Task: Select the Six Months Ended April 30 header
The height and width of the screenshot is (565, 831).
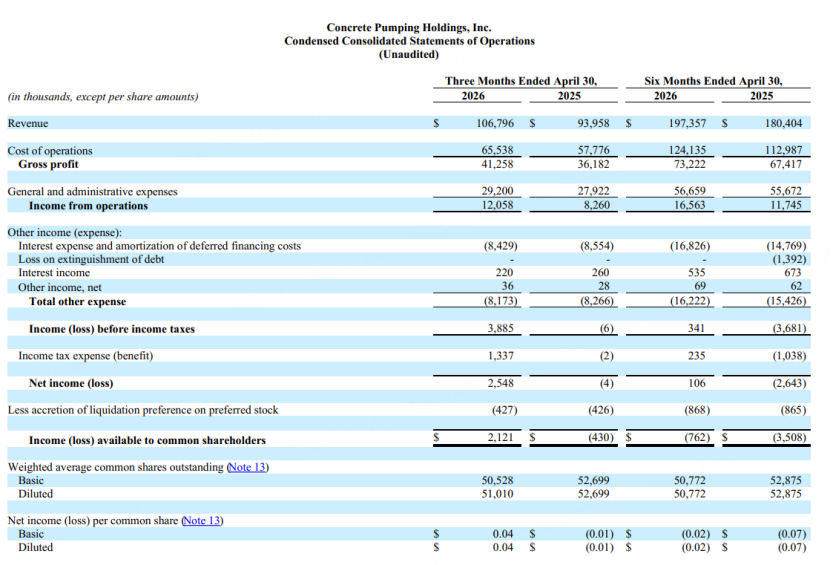Action: pyautogui.click(x=713, y=81)
